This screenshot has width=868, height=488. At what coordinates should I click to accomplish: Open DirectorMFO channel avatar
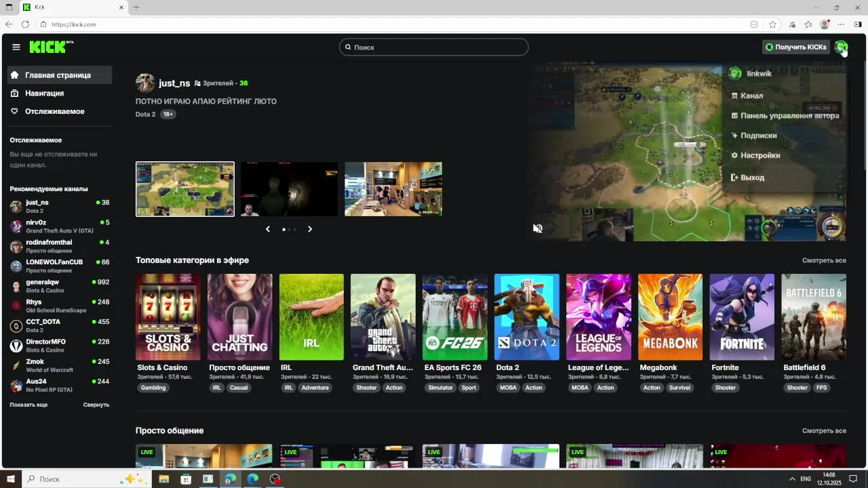[x=16, y=346]
